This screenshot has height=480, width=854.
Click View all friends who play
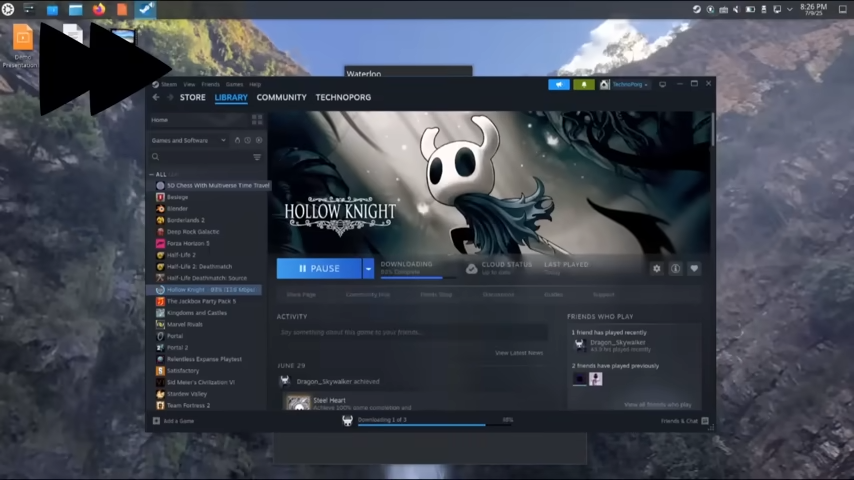click(657, 405)
